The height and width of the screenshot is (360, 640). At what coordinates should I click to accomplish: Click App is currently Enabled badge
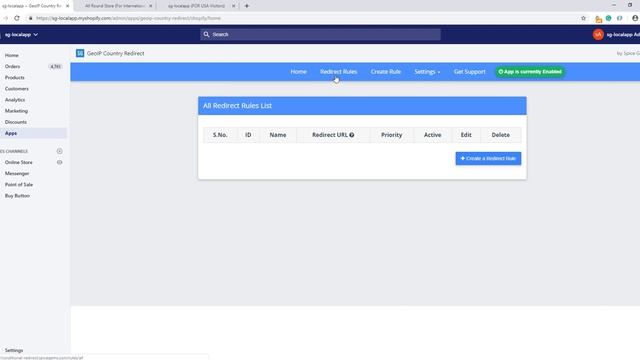[x=530, y=72]
